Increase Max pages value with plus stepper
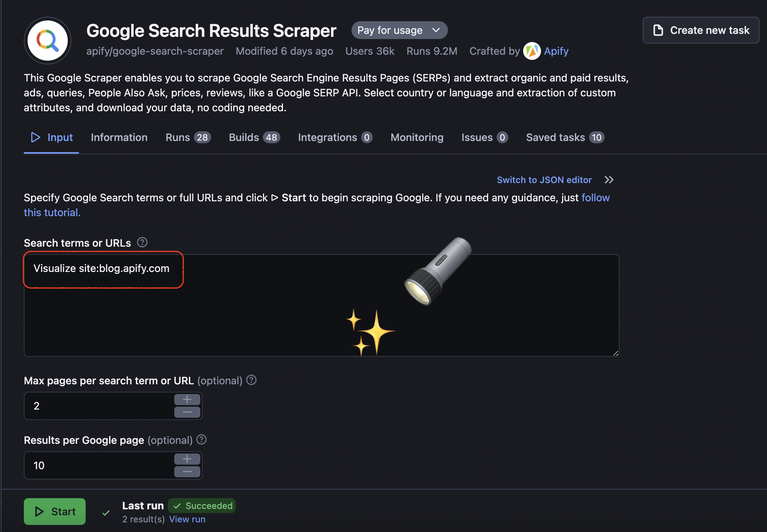767x532 pixels. point(187,400)
